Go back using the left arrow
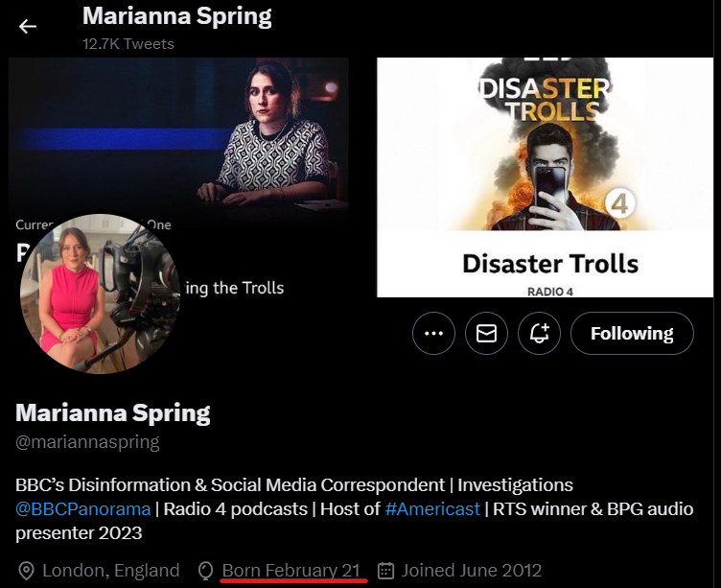Screen dimensions: 721x588 pos(28,27)
